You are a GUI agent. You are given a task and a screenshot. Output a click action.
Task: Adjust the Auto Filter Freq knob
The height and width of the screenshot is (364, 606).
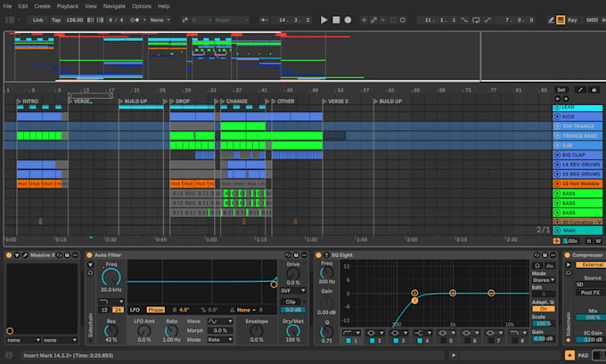tap(111, 277)
